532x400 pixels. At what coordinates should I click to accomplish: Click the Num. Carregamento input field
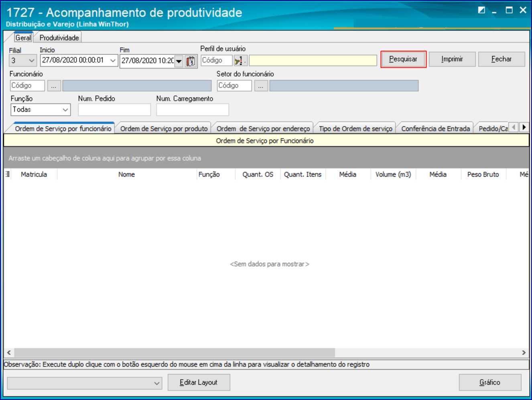coord(193,110)
